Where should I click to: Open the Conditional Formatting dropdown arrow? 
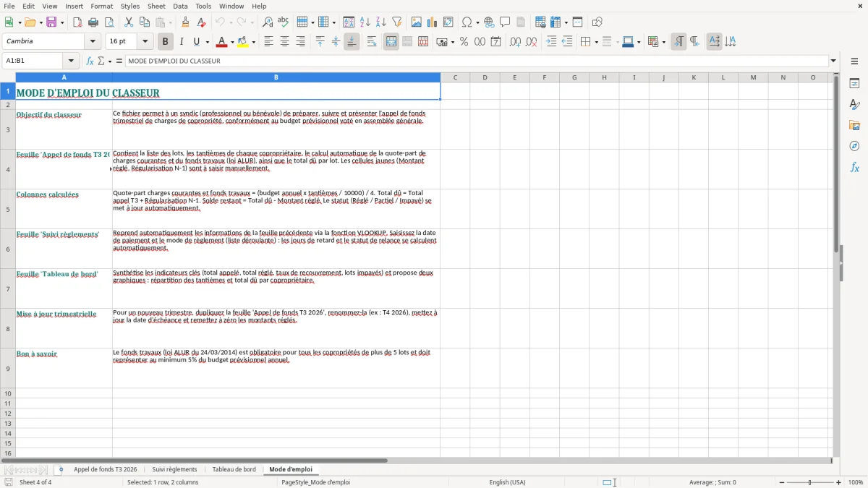tap(663, 42)
